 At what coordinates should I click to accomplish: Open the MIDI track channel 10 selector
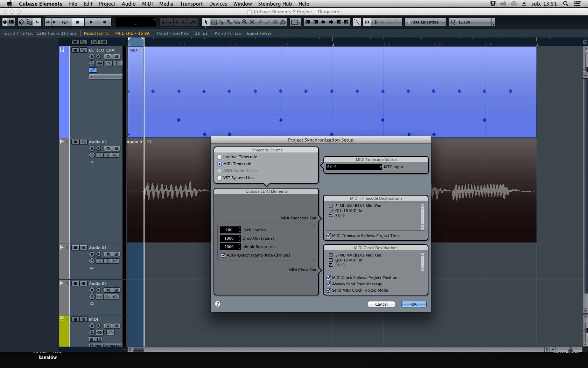click(x=96, y=339)
